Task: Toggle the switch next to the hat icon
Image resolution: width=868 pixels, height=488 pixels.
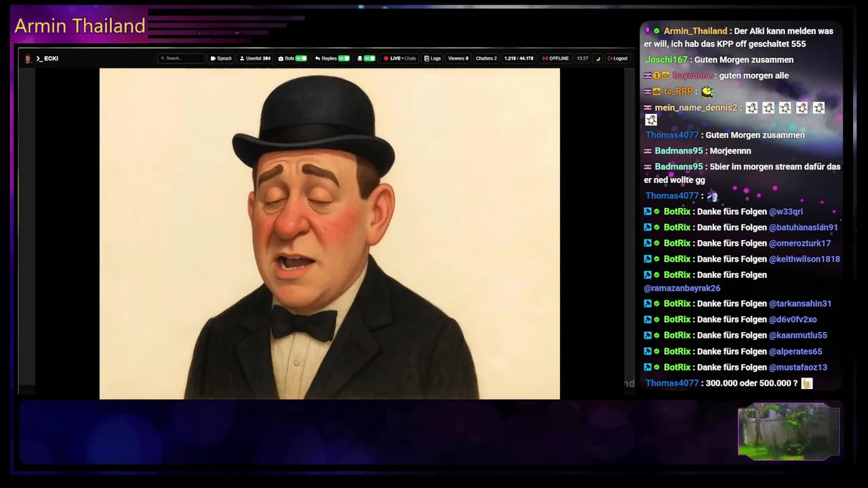Action: (x=370, y=58)
